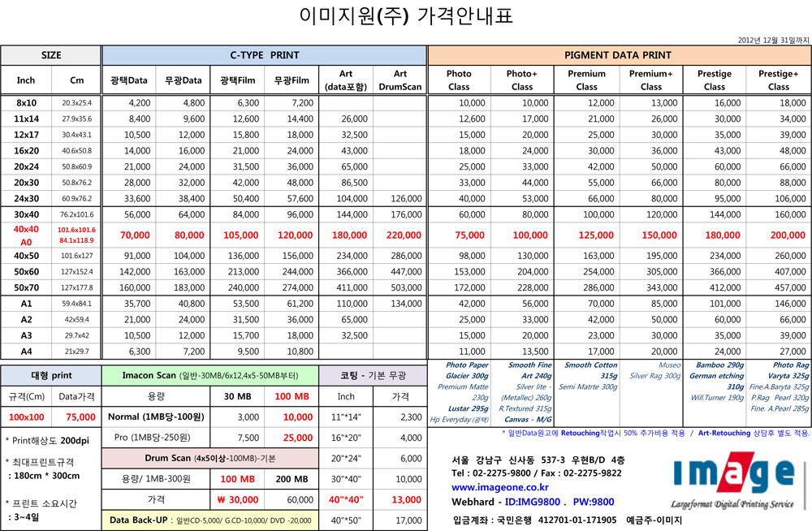This screenshot has width=812, height=531.
Task: Select the 411,000 Art price for 50x70
Action: click(352, 287)
